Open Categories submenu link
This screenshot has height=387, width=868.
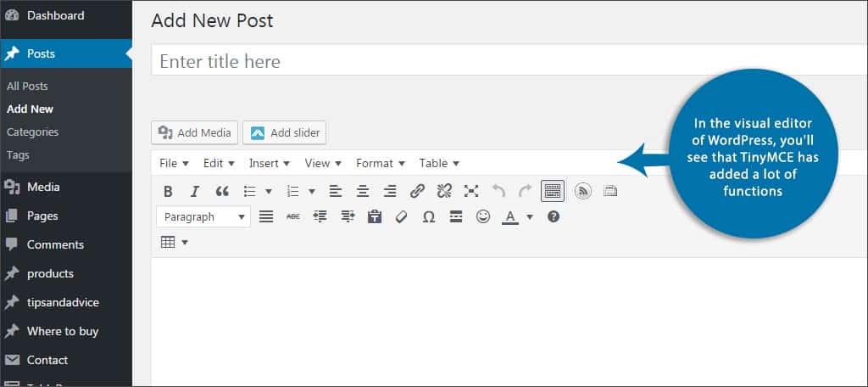click(33, 132)
